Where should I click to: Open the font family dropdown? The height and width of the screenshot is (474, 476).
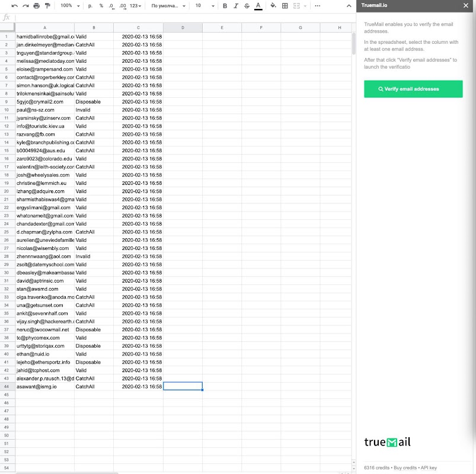click(x=168, y=6)
